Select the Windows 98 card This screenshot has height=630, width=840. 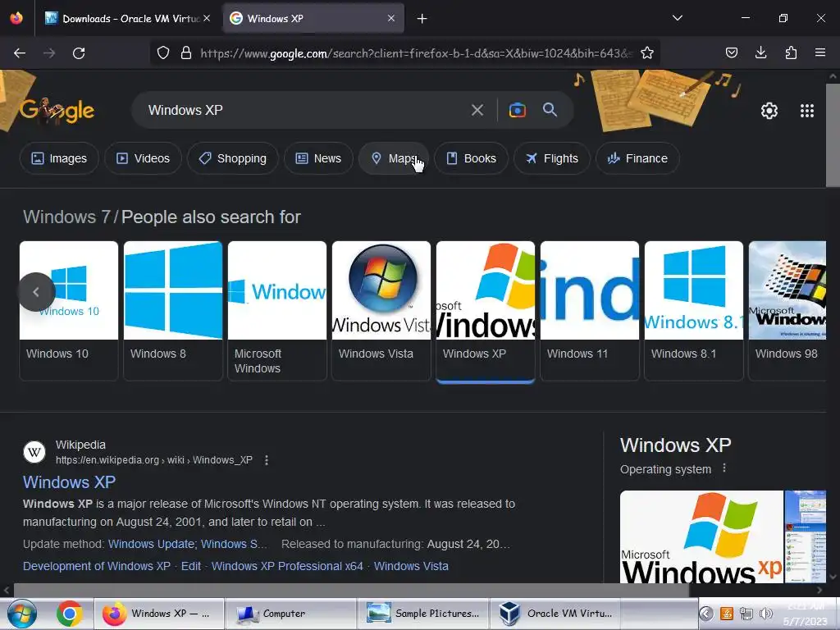[787, 311]
